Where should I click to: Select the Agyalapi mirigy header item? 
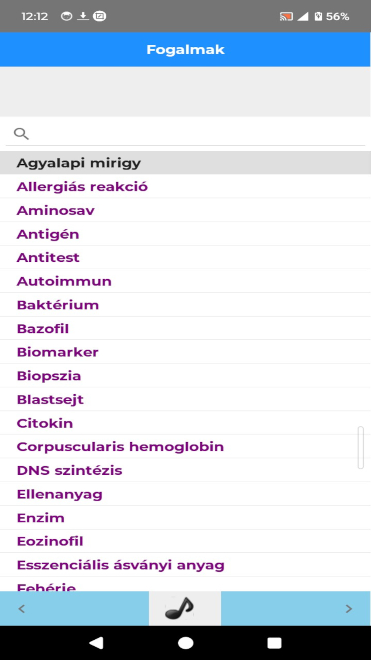click(x=185, y=163)
